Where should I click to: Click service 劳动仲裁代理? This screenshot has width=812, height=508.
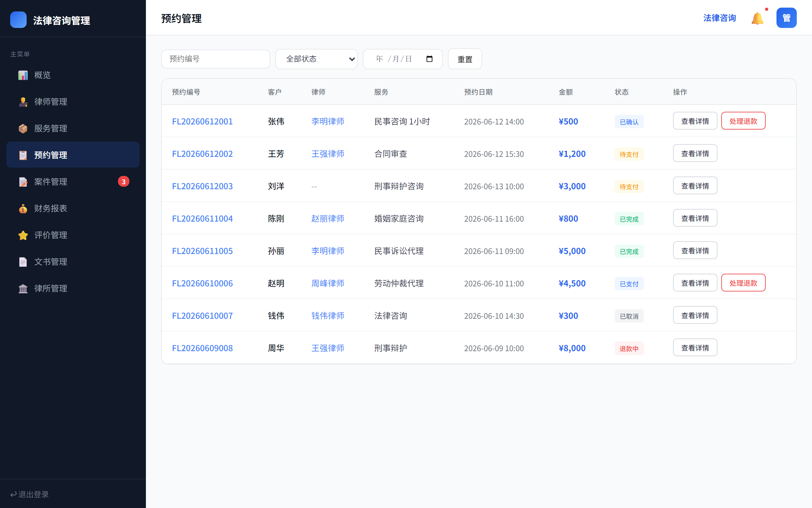(399, 283)
